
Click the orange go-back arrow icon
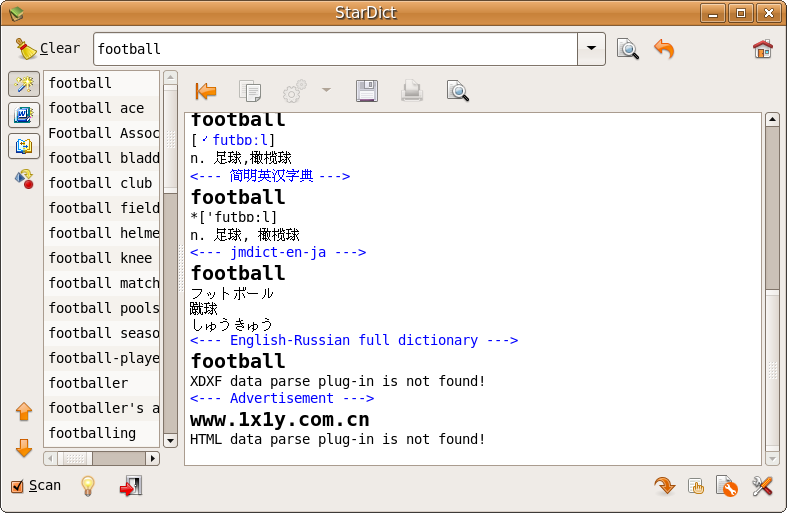(665, 49)
